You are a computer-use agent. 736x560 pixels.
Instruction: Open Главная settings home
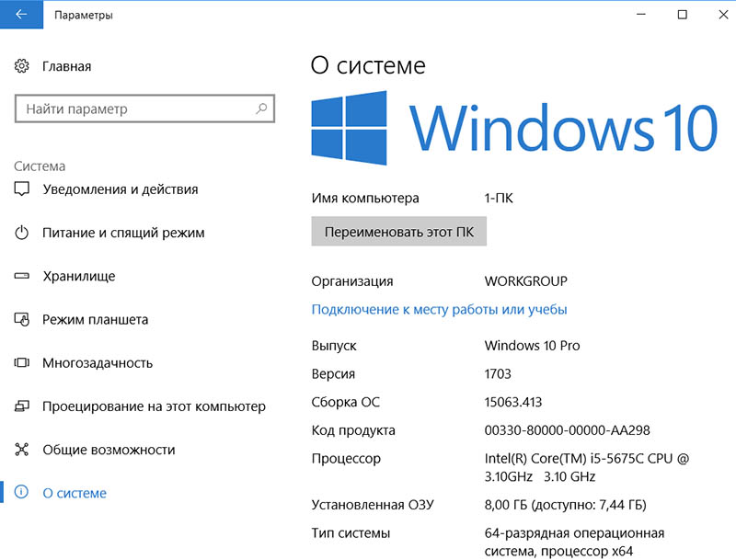pyautogui.click(x=66, y=66)
